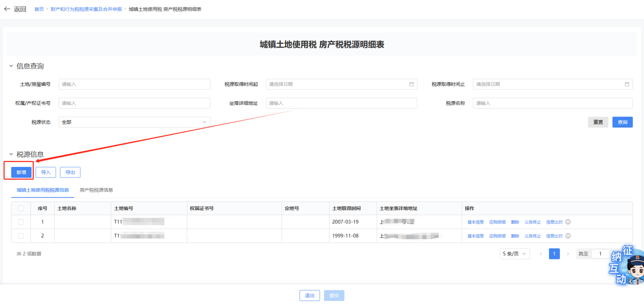Image resolution: width=644 pixels, height=305 pixels.
Task: Click the 税源取得时间起 date field
Action: [342, 84]
